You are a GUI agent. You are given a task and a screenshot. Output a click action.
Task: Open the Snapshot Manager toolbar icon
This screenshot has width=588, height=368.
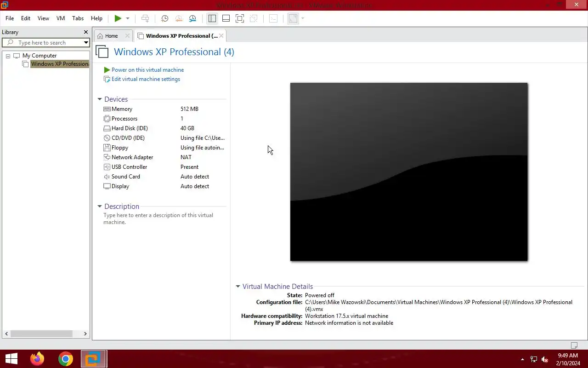click(x=192, y=18)
